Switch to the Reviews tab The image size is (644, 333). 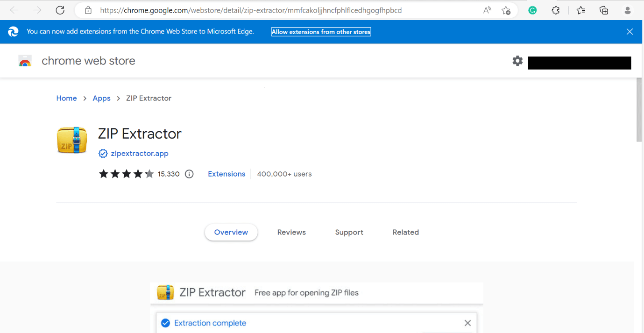tap(291, 232)
